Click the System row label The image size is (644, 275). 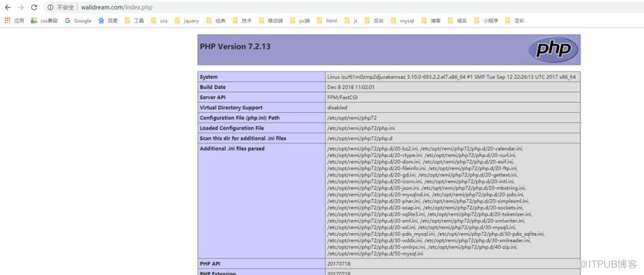click(x=208, y=77)
